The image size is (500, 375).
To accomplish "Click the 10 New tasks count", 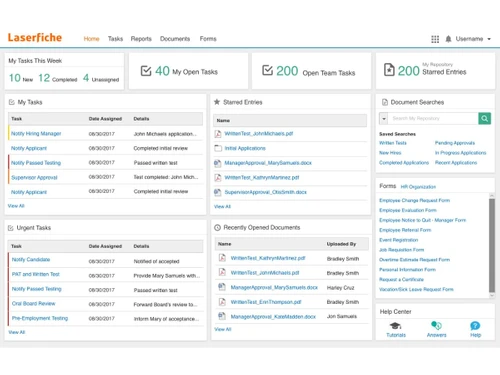I will 15,78.
